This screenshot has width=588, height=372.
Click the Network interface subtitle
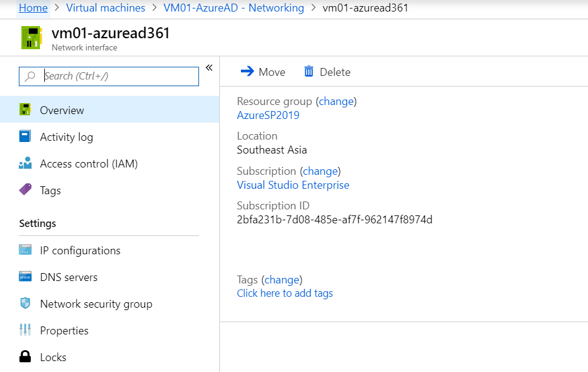84,47
